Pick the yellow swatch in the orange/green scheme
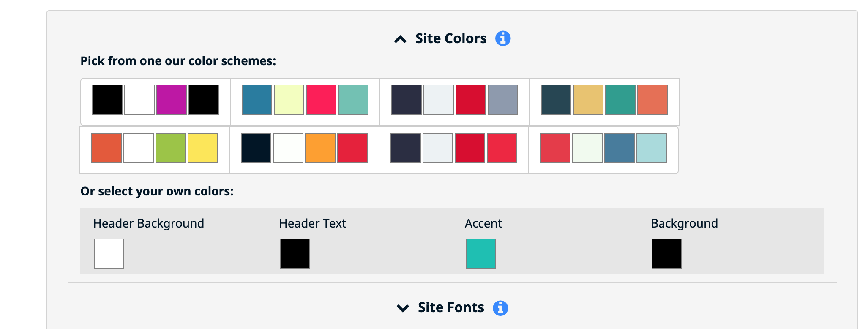Screen dimensions: 868x329 click(x=203, y=148)
